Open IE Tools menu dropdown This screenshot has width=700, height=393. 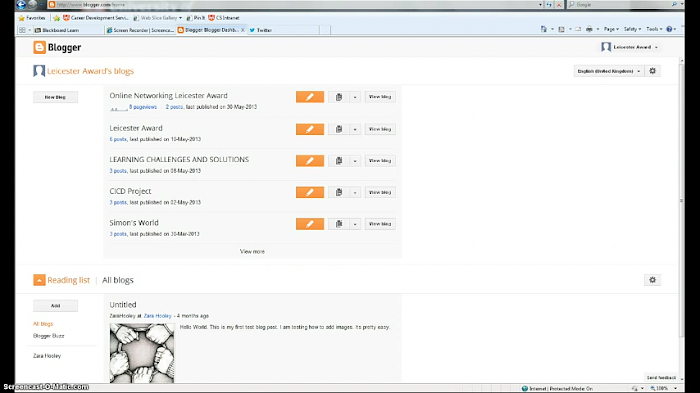(x=654, y=29)
